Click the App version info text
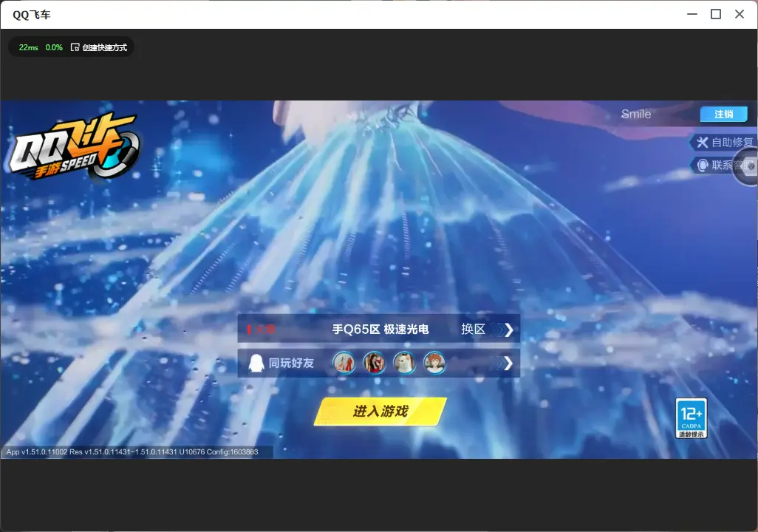 [x=132, y=451]
